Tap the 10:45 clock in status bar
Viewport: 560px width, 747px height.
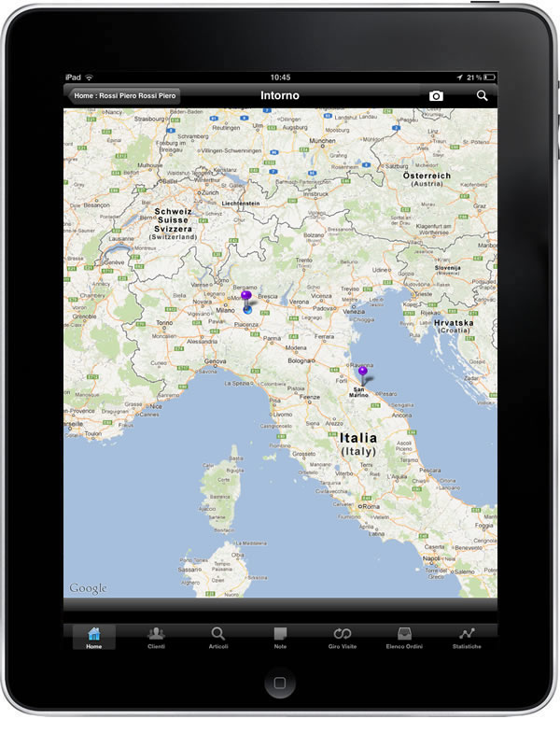click(x=281, y=78)
